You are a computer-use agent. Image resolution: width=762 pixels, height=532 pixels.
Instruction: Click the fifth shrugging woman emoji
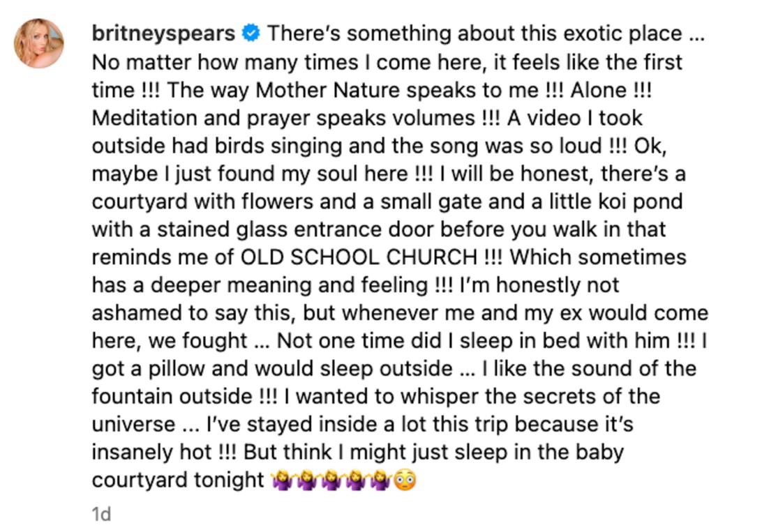pos(380,480)
